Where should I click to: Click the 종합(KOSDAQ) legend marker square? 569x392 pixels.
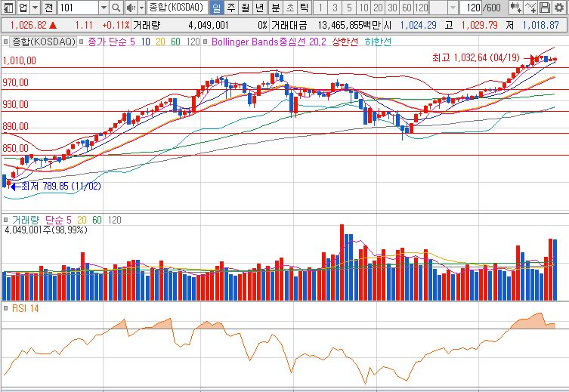pos(5,42)
